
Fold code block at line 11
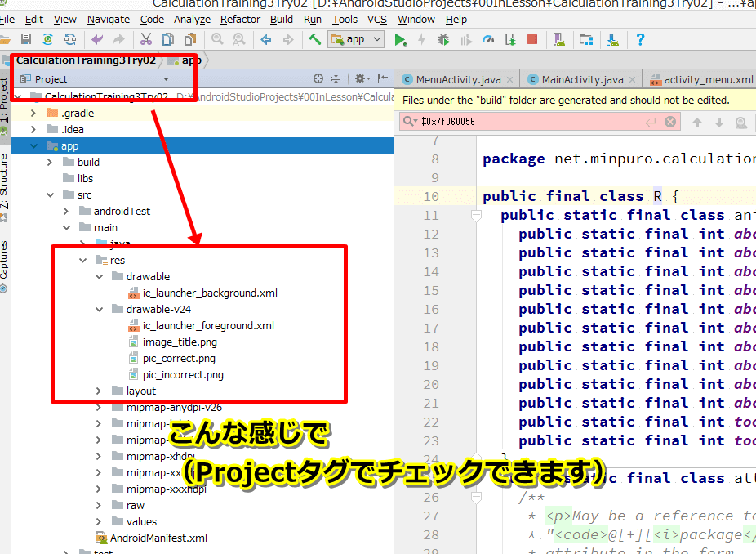pyautogui.click(x=476, y=216)
